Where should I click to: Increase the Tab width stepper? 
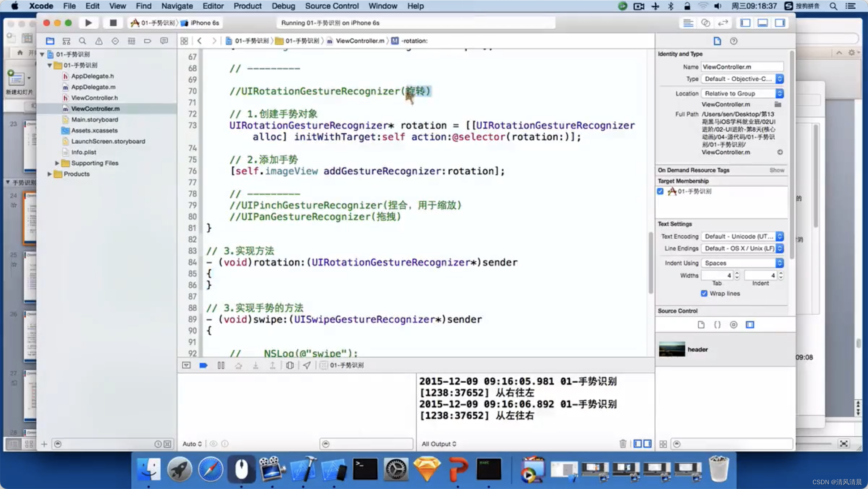737,273
